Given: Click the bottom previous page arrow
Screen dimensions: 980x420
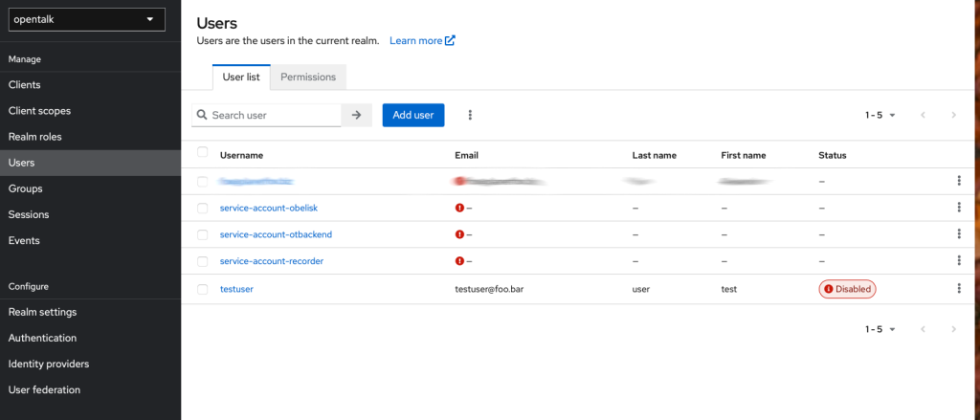Looking at the screenshot, I should click(x=923, y=329).
